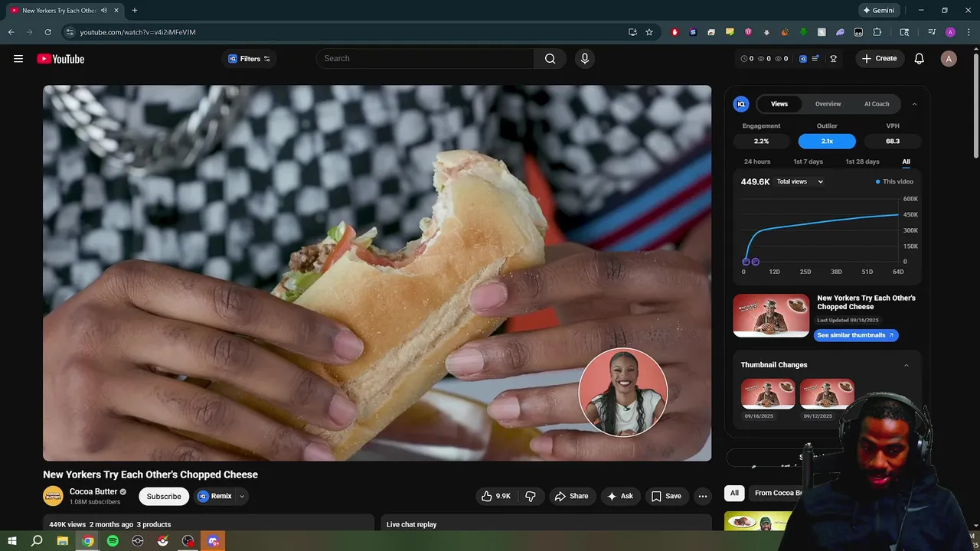Viewport: 980px width, 551px height.
Task: Select the All chip below the panel
Action: 734,493
